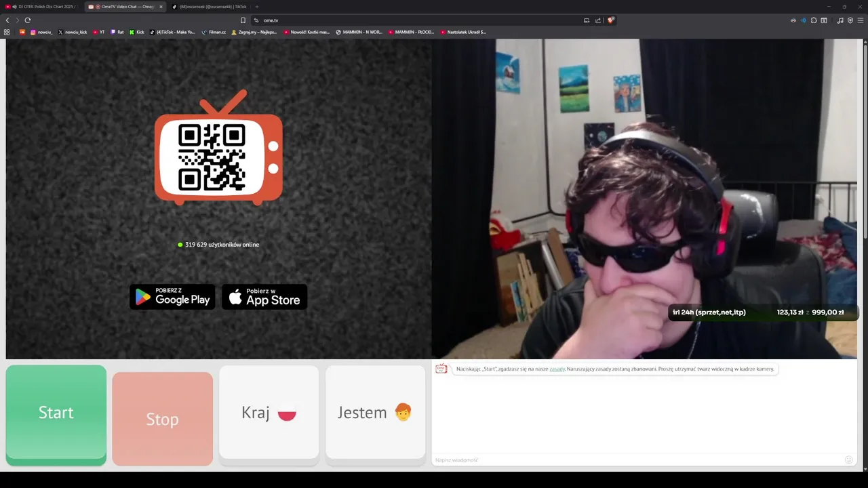This screenshot has width=868, height=488.
Task: Click the bookmark page icon beside the address bar
Action: pos(243,20)
